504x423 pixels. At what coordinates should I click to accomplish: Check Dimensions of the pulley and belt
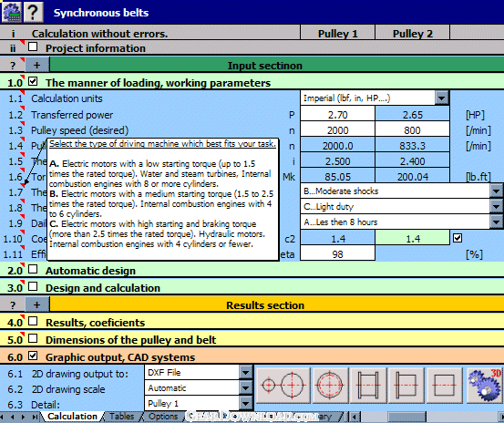coord(33,338)
